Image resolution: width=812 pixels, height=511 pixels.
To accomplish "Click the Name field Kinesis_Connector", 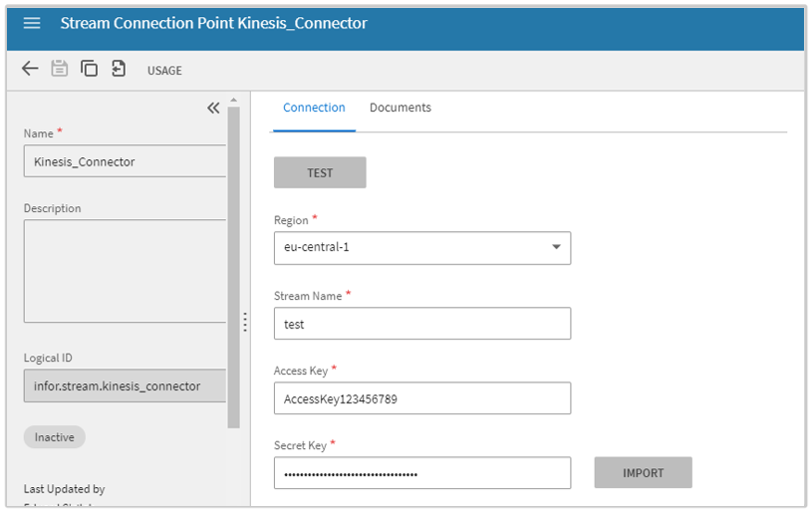I will pos(125,161).
